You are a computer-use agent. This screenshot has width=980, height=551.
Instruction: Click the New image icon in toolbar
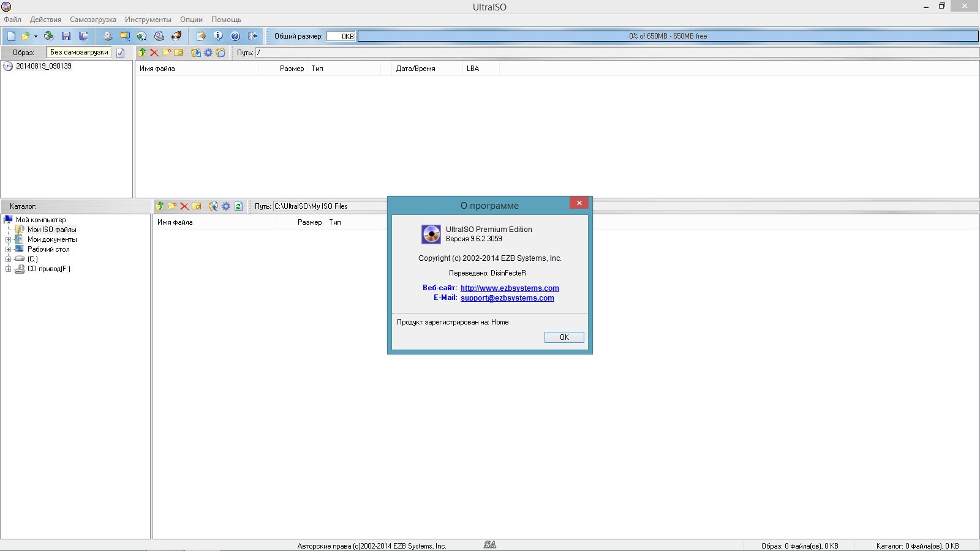(11, 36)
